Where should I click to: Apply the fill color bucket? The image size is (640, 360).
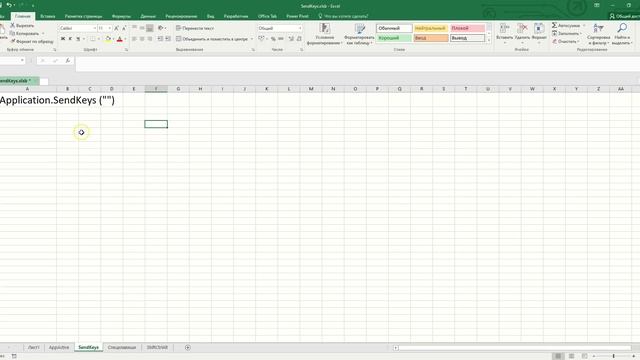[x=108, y=39]
